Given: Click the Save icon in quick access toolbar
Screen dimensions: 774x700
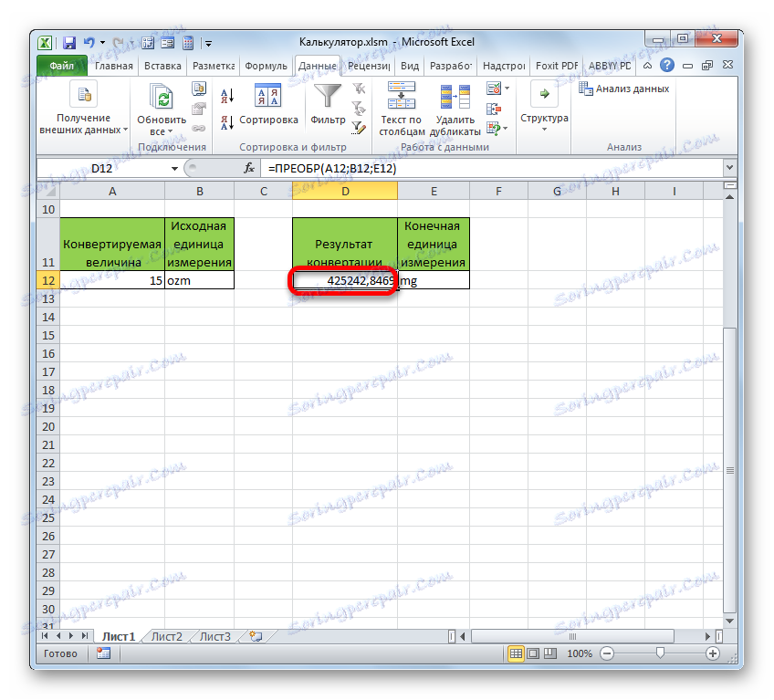Looking at the screenshot, I should (x=69, y=43).
